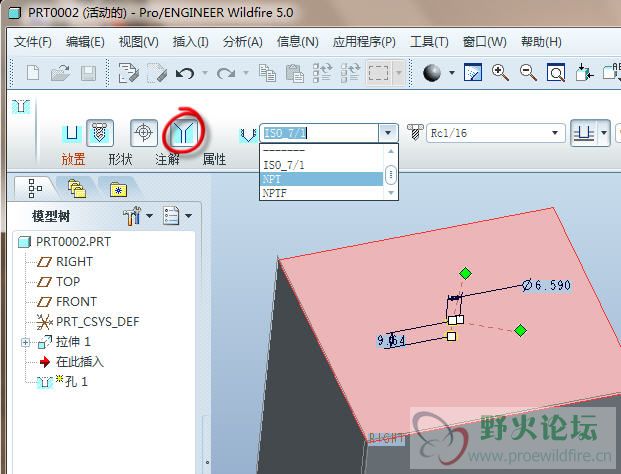Open the 编辑(E) menu
Screen dimensions: 621x474
pyautogui.click(x=85, y=42)
